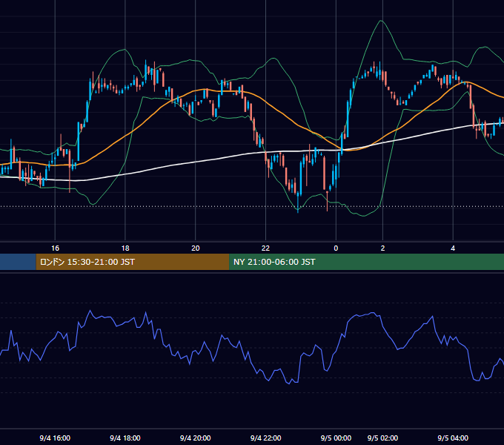Click the NY 21:00-06:00 JST session bar
Viewport: 504px width, 445px height.
coord(366,262)
